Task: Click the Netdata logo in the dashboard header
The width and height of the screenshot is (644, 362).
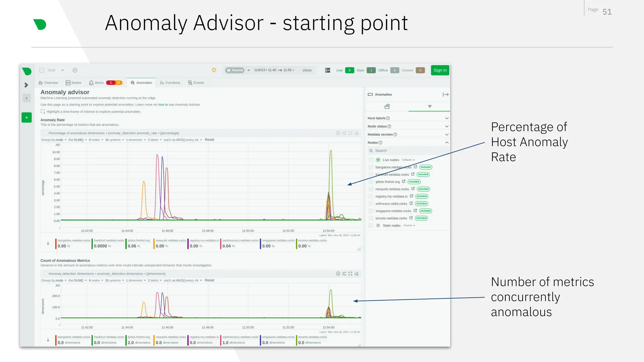Action: 27,71
